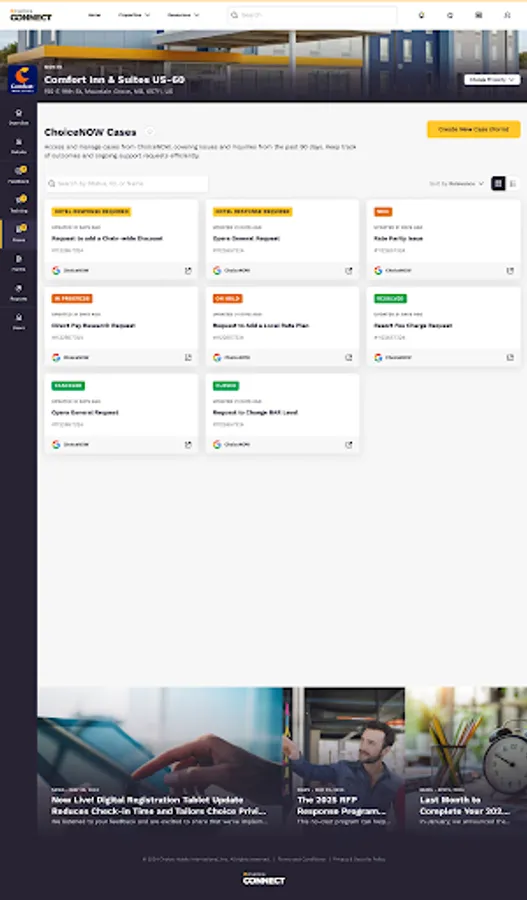
Task: Open external link on yellow-badged Open General Request card
Action: pos(348,271)
